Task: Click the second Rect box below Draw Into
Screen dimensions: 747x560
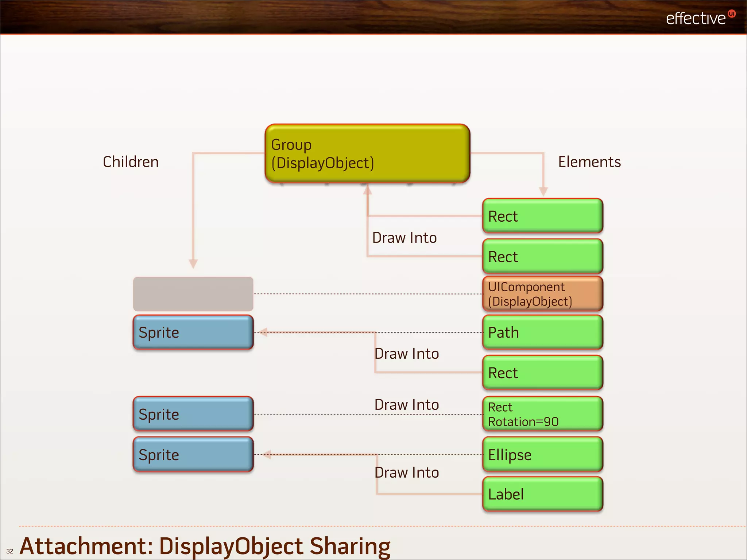Action: (542, 257)
